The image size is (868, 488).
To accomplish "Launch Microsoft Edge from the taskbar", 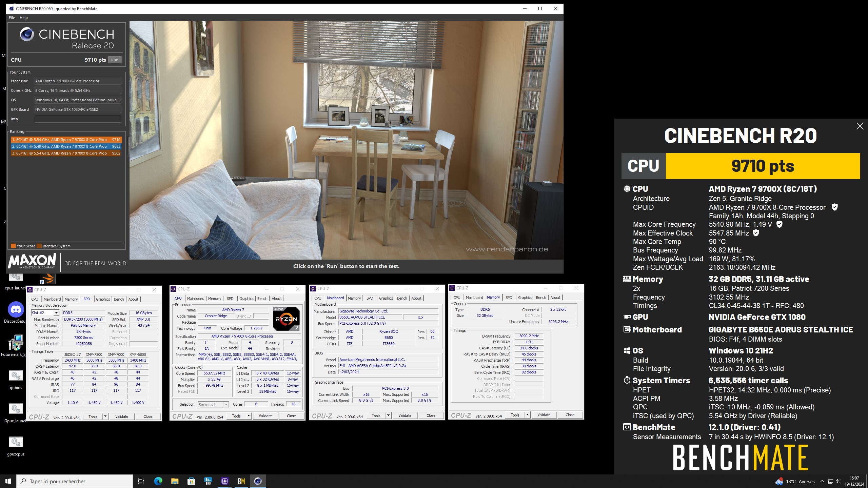I will (x=158, y=481).
